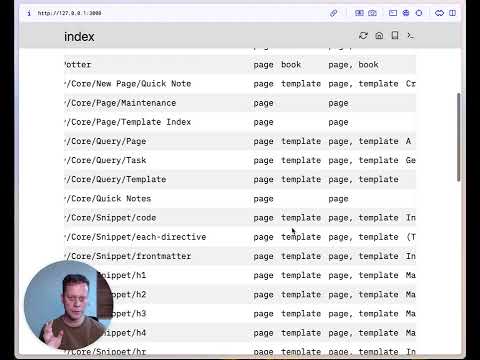This screenshot has width=480, height=360.
Task: Go to the home page via house icon
Action: tap(379, 36)
